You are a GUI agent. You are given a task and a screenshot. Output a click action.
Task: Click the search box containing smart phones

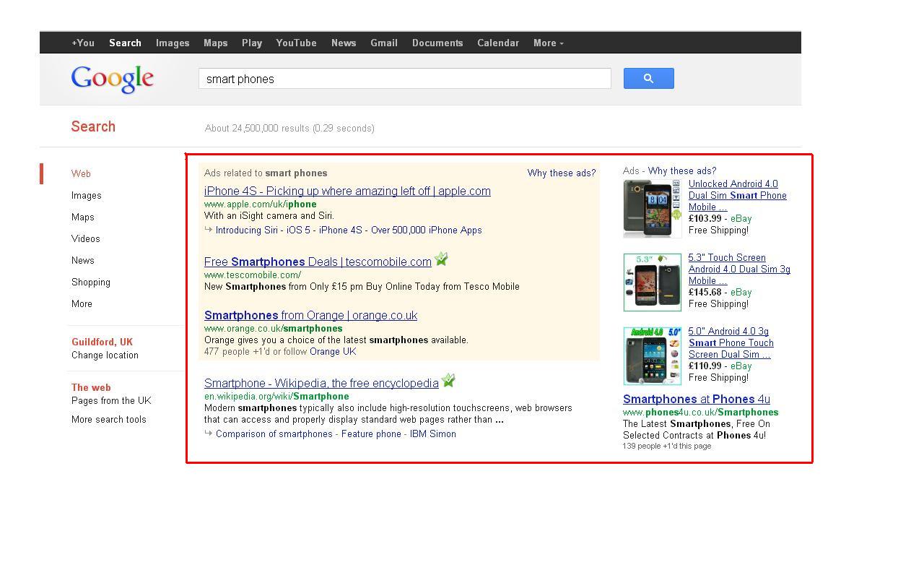pos(404,79)
